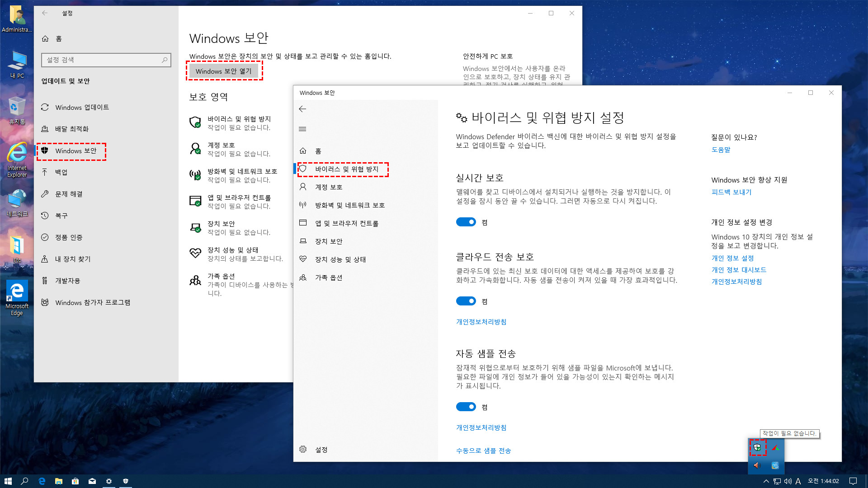Viewport: 868px width, 488px height.
Task: Open 방화벽 및 네트워크 보호 in sidebar
Action: point(366,205)
